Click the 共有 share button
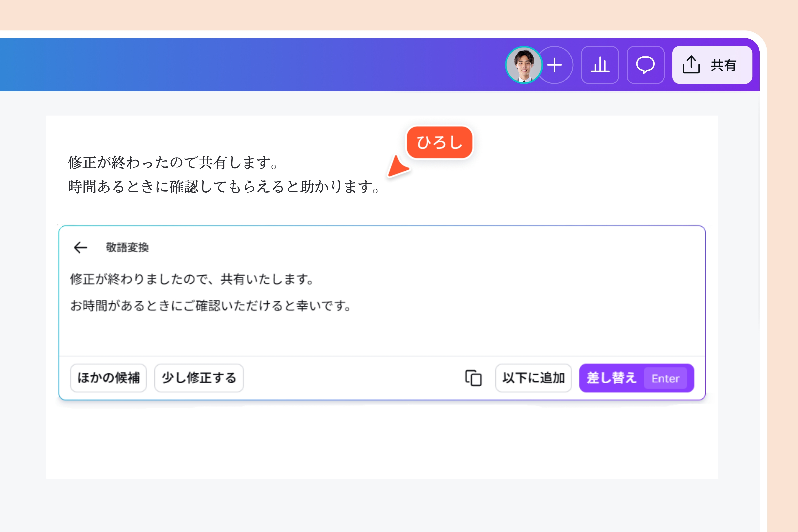 [x=712, y=65]
